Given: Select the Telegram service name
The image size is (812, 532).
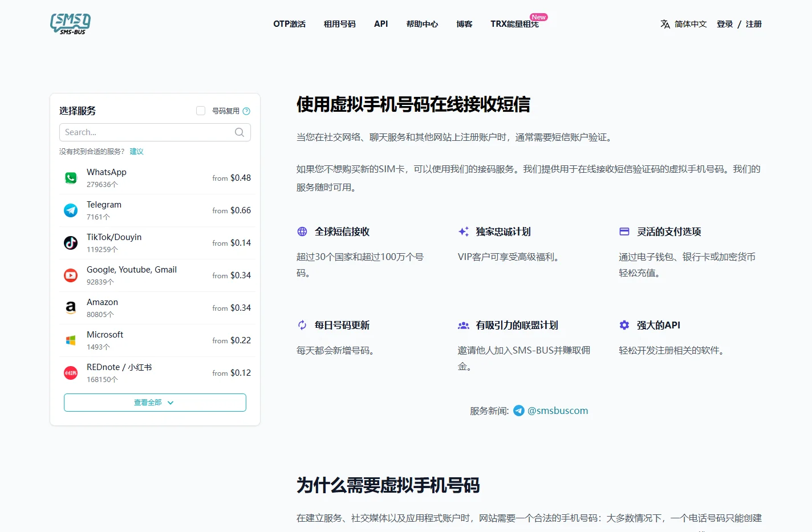Looking at the screenshot, I should [x=104, y=205].
